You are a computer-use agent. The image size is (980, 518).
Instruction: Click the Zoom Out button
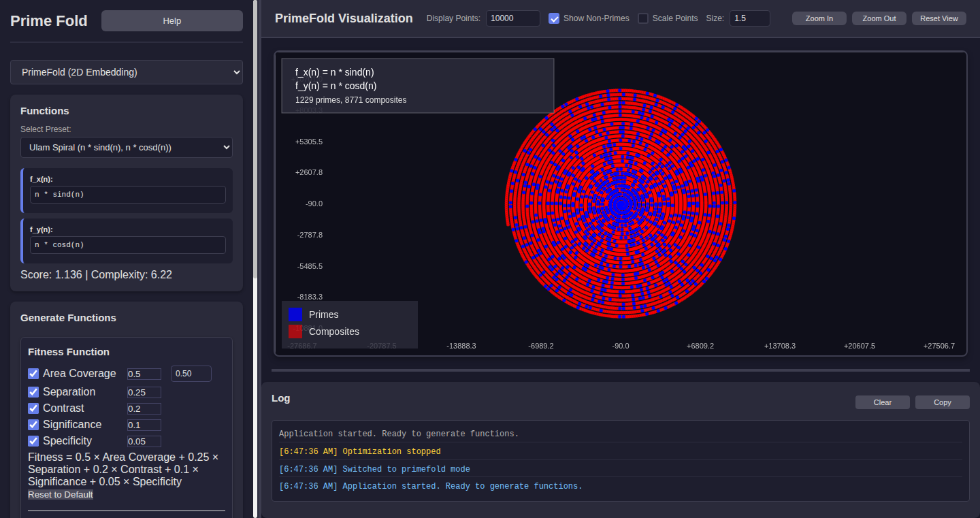click(x=879, y=18)
